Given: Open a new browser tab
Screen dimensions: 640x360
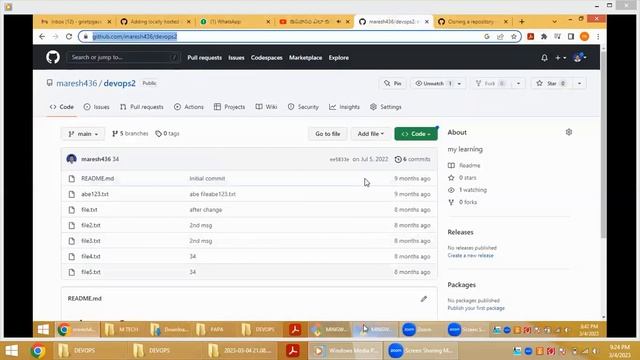Looking at the screenshot, I should click(522, 21).
